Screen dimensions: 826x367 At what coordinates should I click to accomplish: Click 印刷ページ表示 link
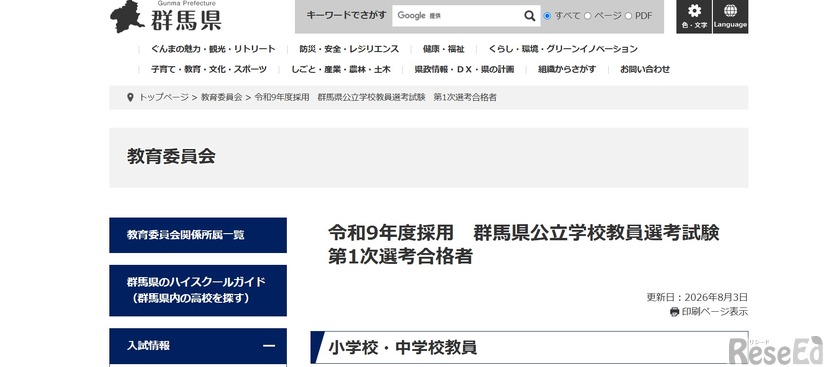tap(714, 312)
